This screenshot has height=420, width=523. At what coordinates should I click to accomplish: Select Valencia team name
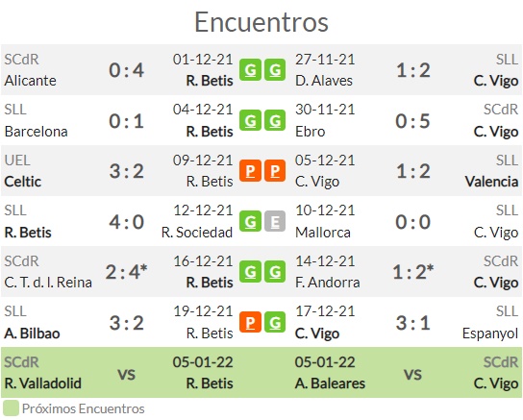click(x=491, y=182)
